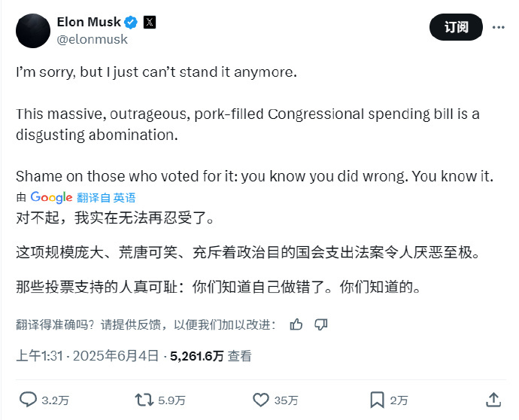This screenshot has height=420, width=519.
Task: Open the three-dot more options menu
Action: point(498,27)
